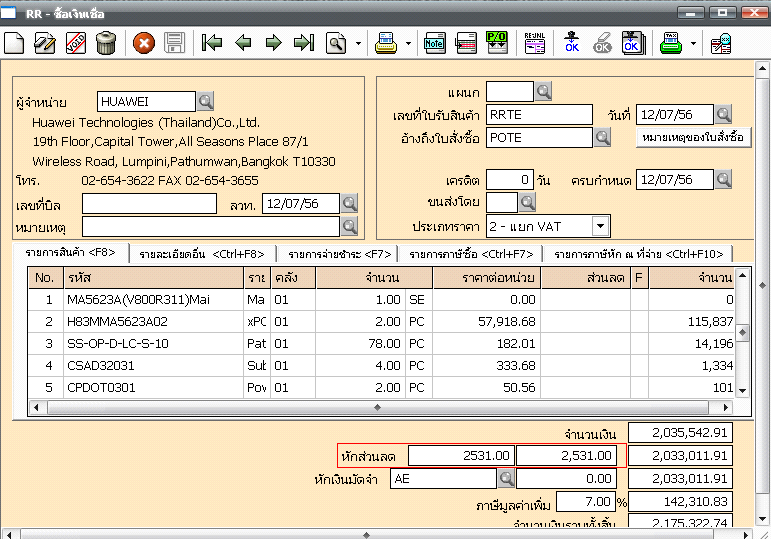Click the purchase order remarks button
Viewport: 771px width, 539px height.
coord(693,137)
